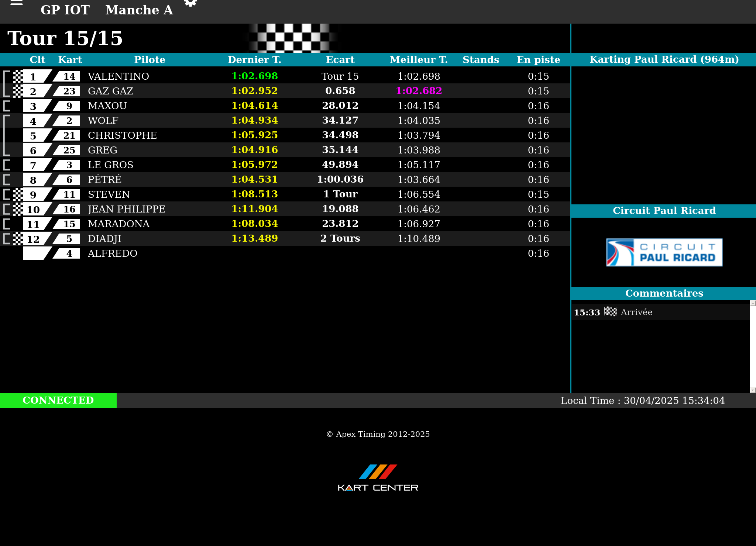This screenshot has height=546, width=756.
Task: Click the GP IOT event title
Action: click(x=65, y=10)
